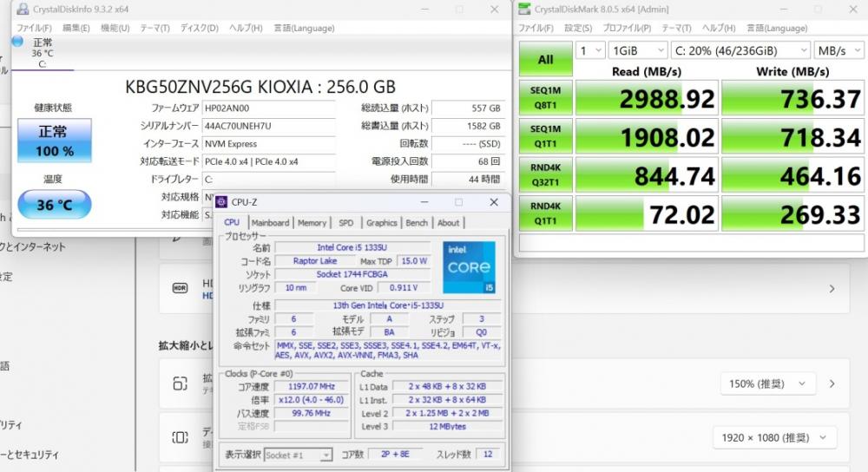Run the SEQ1M Q8T1 benchmark
868x472 pixels.
click(x=545, y=97)
